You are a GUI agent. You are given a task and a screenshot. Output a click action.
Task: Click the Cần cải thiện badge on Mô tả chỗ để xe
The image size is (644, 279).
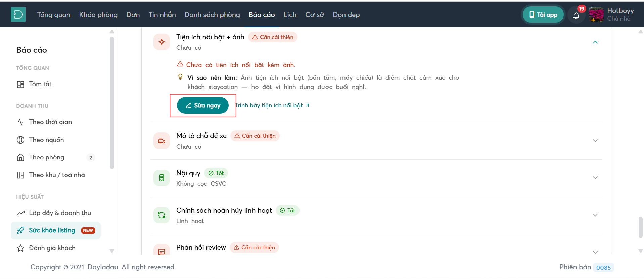click(x=255, y=136)
